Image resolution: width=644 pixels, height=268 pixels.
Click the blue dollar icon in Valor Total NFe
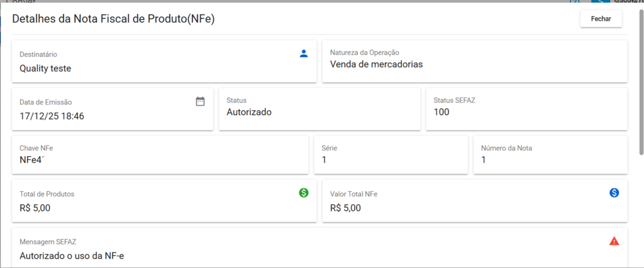[614, 193]
